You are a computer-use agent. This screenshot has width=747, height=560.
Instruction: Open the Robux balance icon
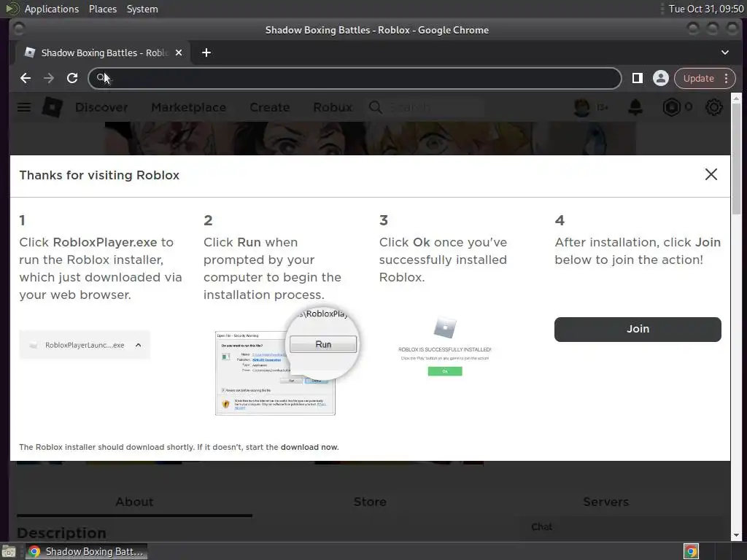pos(671,108)
